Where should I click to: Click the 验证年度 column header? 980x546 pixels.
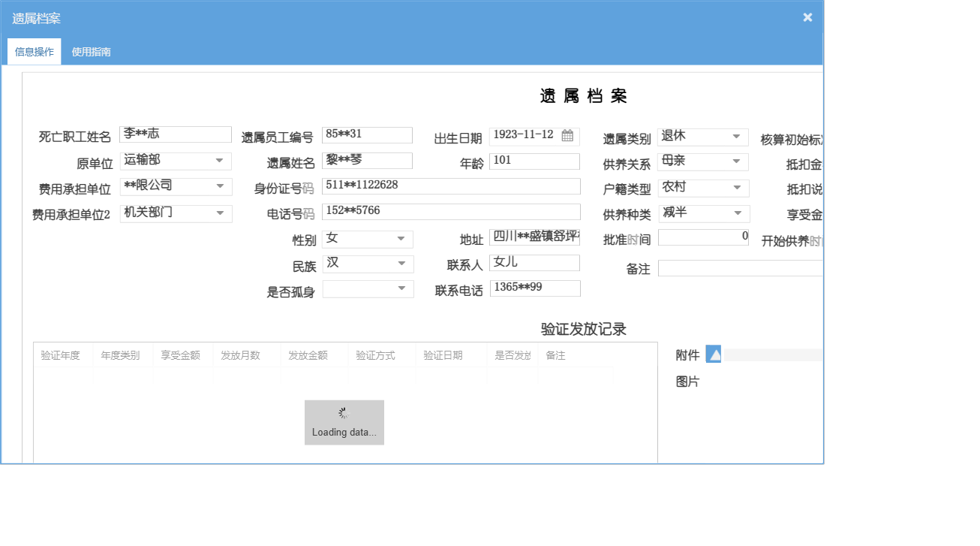coord(60,354)
